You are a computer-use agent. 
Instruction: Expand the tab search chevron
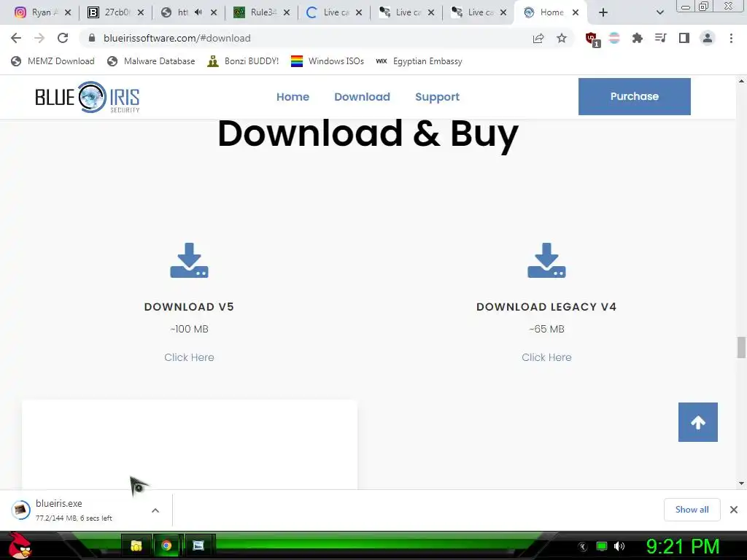(659, 12)
